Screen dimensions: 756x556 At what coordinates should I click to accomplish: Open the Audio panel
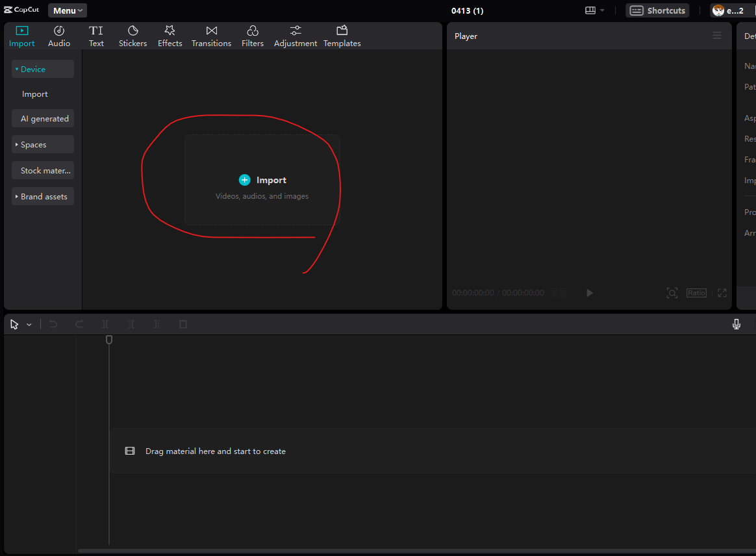[59, 36]
